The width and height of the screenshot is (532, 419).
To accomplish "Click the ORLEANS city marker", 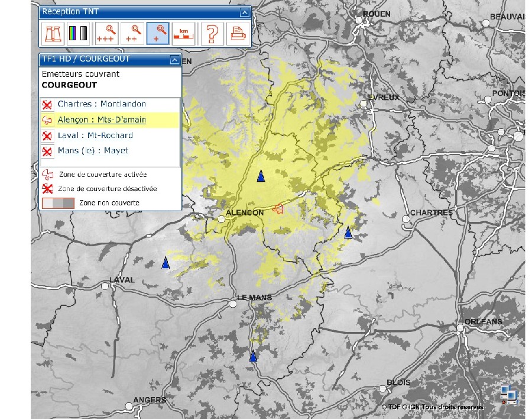I will point(460,328).
